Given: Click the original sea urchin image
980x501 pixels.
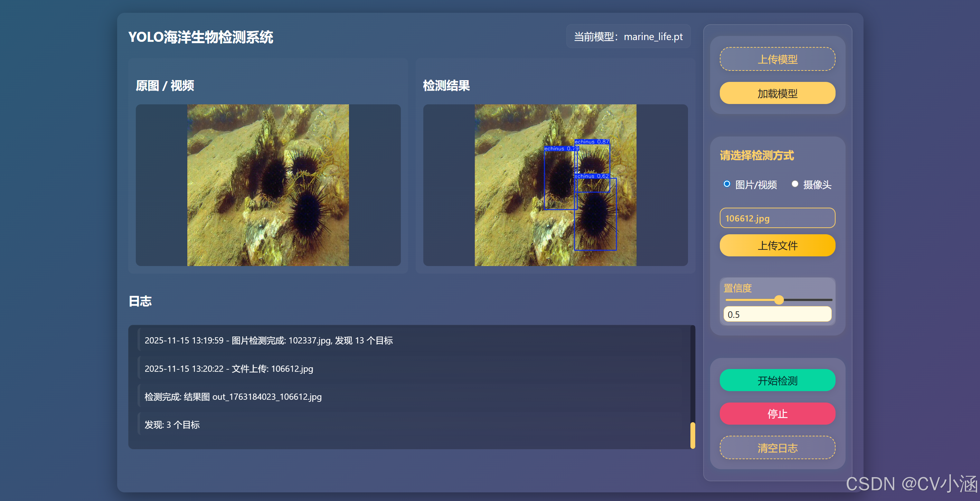Looking at the screenshot, I should [x=268, y=185].
